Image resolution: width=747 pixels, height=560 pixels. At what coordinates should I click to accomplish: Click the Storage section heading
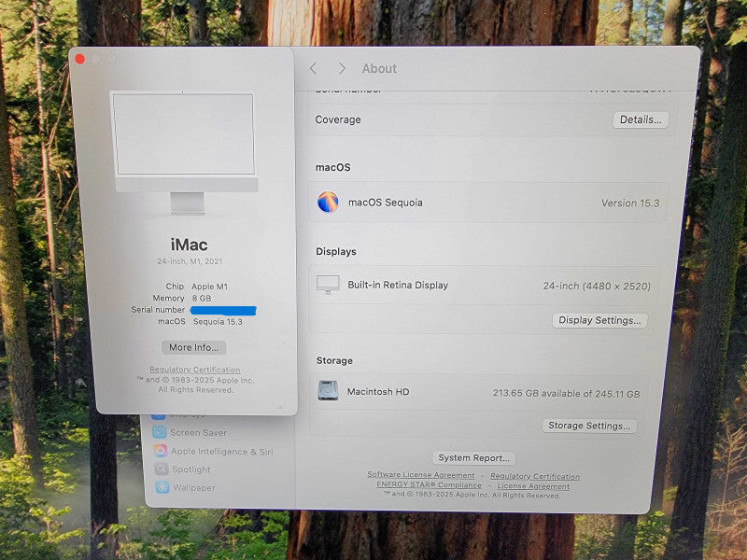334,361
